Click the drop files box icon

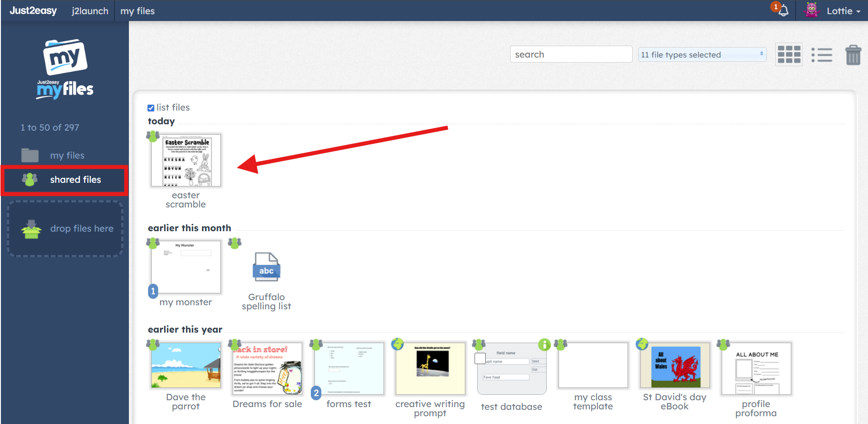[31, 229]
